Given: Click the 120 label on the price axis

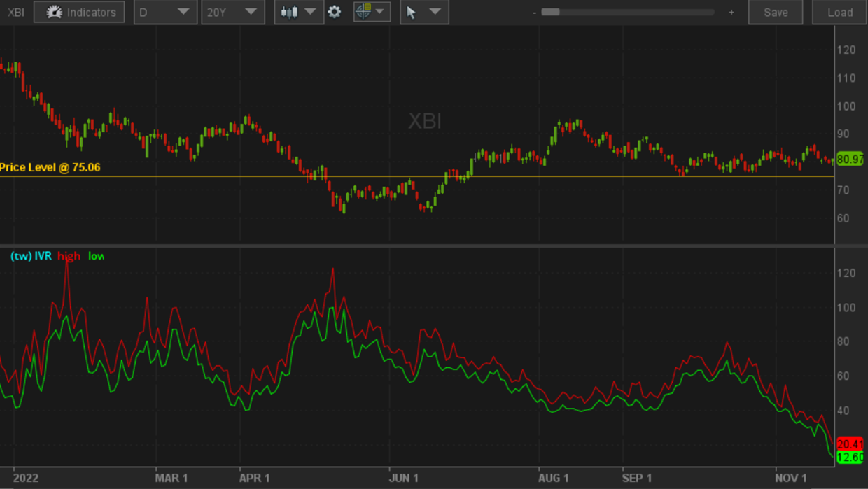Looking at the screenshot, I should pyautogui.click(x=846, y=50).
